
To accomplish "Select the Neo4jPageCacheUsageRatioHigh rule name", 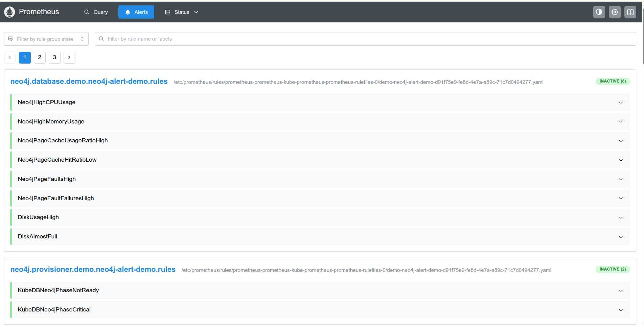I will [63, 140].
